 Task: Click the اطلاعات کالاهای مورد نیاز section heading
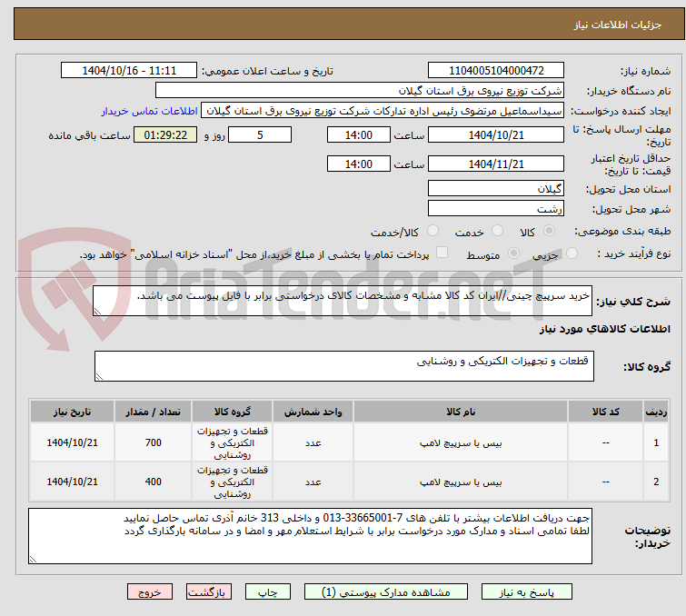604,329
